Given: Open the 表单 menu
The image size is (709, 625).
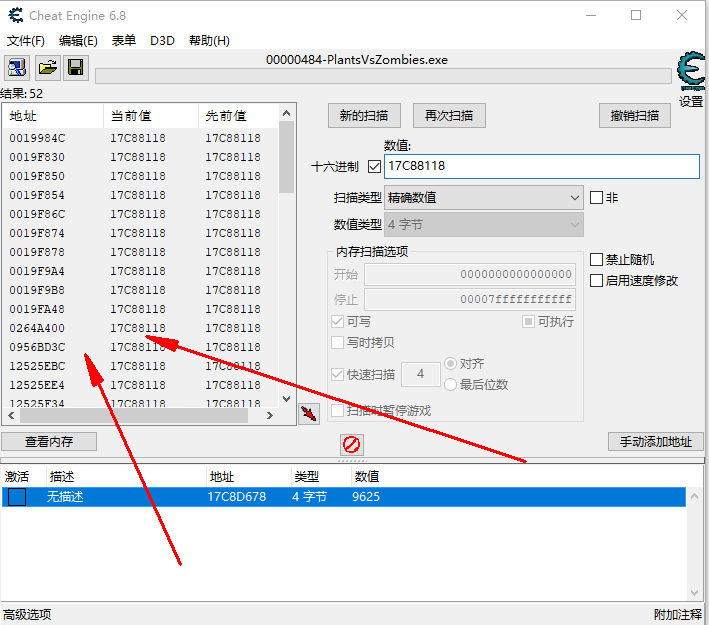Looking at the screenshot, I should (x=124, y=41).
